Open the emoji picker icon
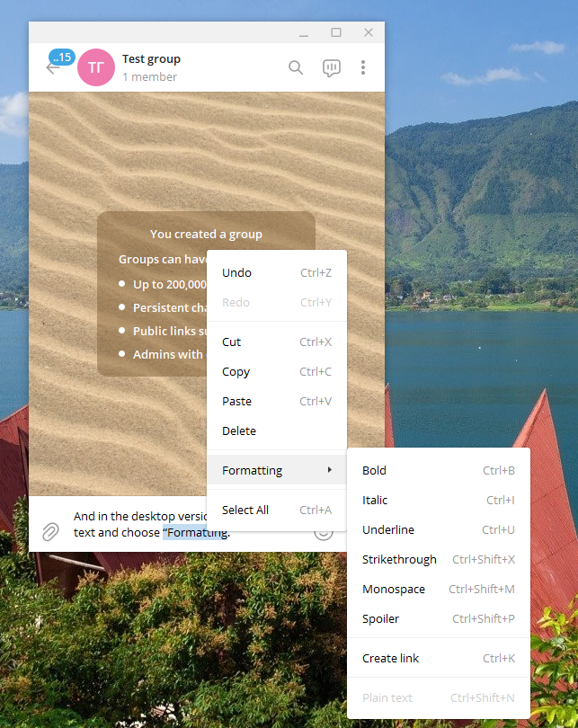 (x=324, y=534)
